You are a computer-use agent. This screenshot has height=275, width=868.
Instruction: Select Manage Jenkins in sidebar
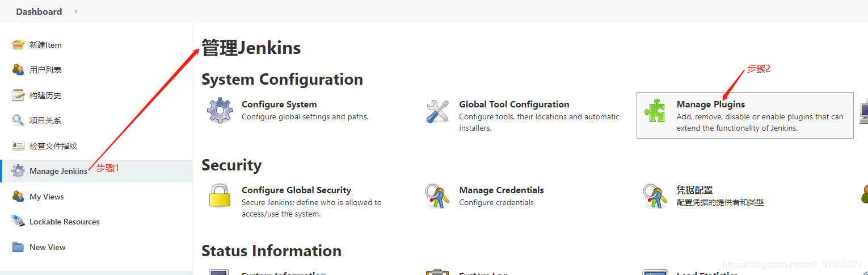58,171
